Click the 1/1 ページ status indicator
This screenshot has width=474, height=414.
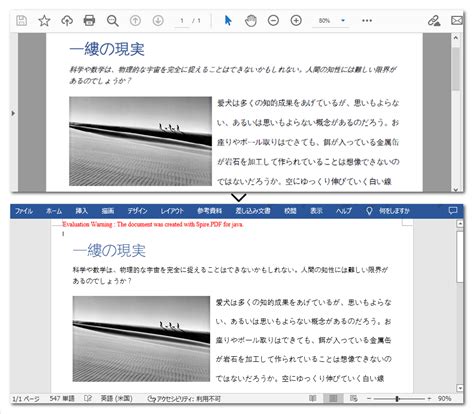point(25,399)
